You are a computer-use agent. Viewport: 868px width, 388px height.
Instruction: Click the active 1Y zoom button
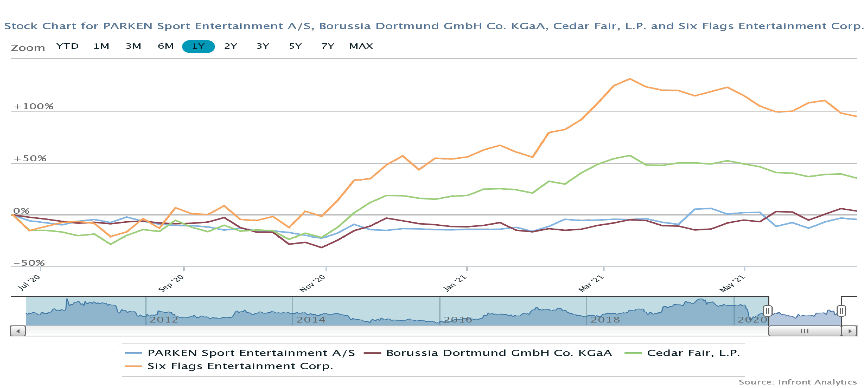tap(198, 46)
